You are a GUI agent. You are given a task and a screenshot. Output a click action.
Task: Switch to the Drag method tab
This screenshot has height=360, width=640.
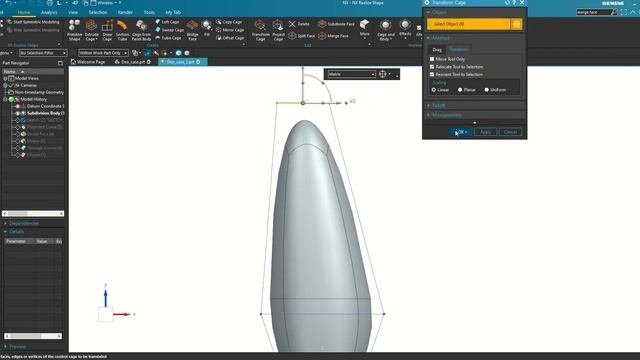(x=437, y=50)
